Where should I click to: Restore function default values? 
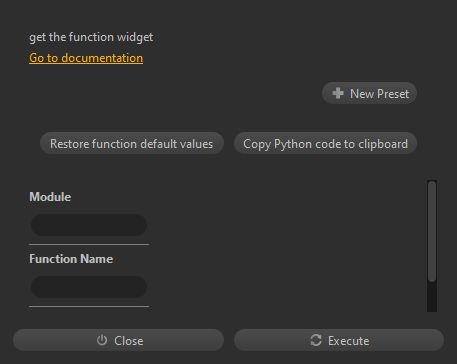(x=132, y=143)
